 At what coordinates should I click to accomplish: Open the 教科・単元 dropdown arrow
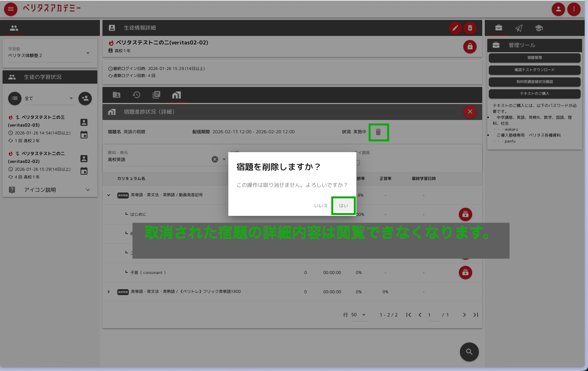point(224,159)
